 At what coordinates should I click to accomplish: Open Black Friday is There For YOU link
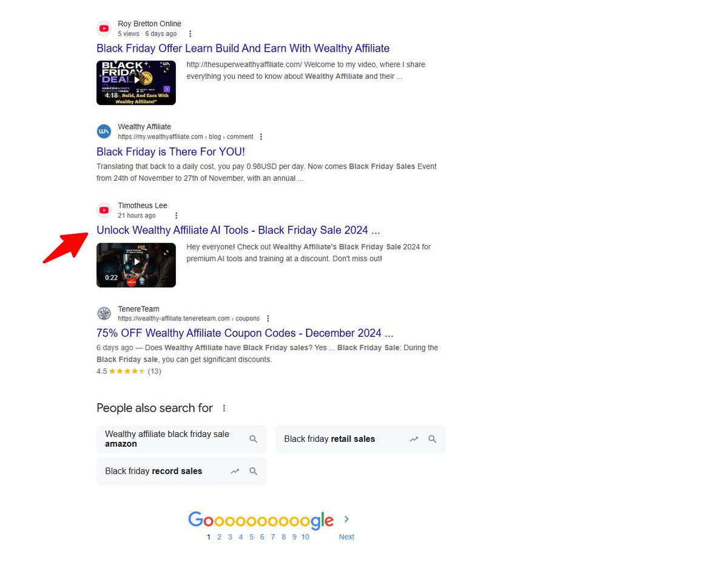[170, 152]
